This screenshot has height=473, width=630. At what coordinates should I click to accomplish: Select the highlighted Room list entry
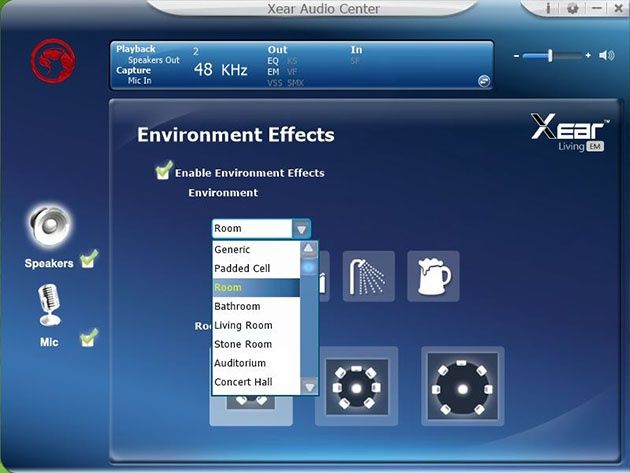(256, 287)
